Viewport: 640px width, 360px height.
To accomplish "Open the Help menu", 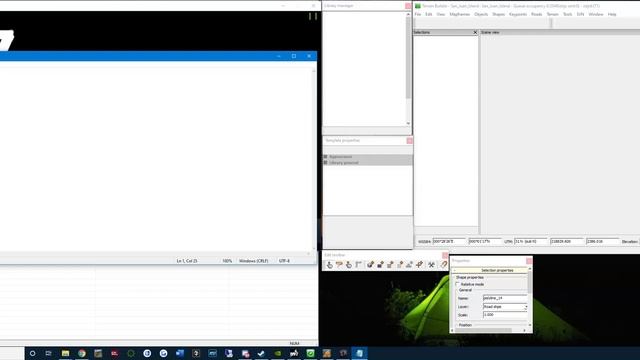I will (612, 14).
